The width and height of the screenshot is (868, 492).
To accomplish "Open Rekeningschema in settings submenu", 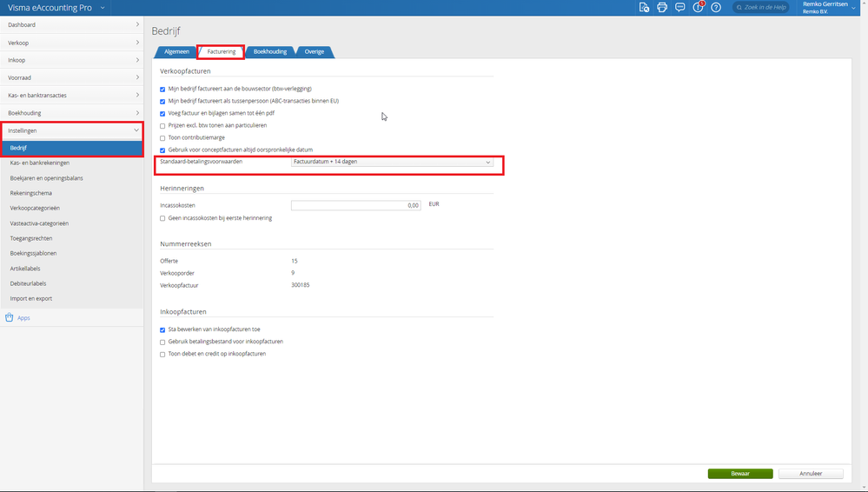I will [31, 193].
